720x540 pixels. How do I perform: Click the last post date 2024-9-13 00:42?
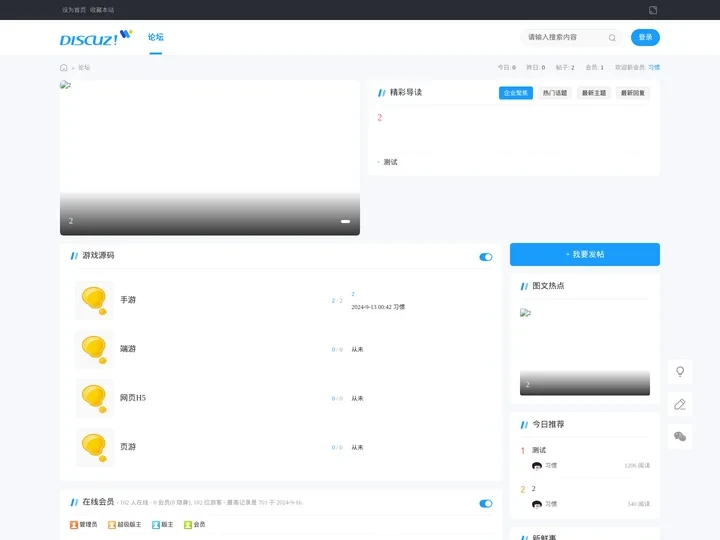pos(371,307)
